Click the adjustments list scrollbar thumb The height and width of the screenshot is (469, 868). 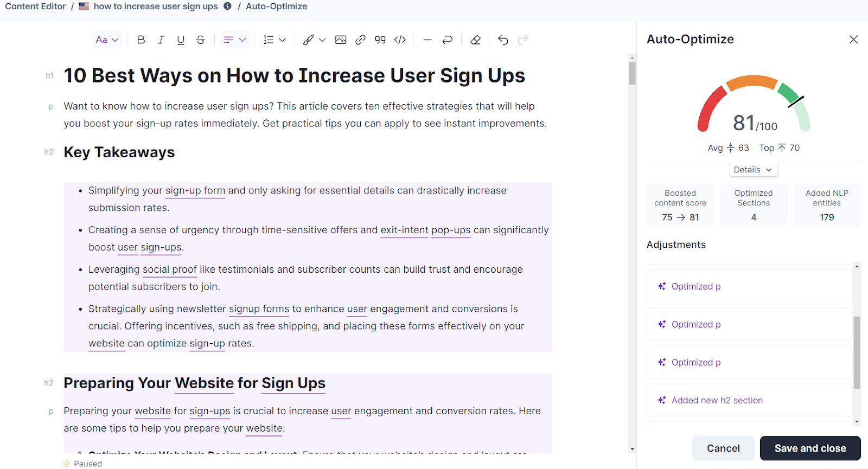click(857, 352)
